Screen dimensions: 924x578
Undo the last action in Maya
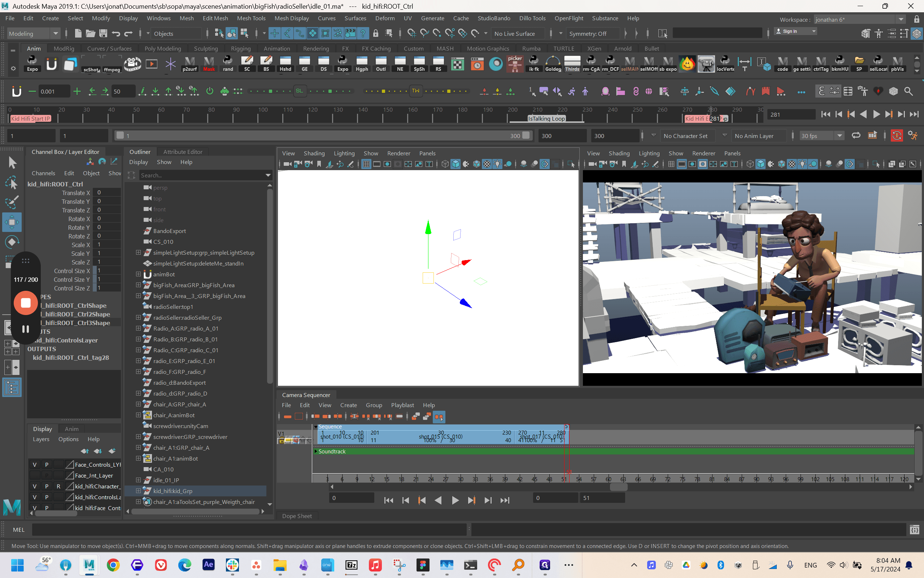point(116,34)
